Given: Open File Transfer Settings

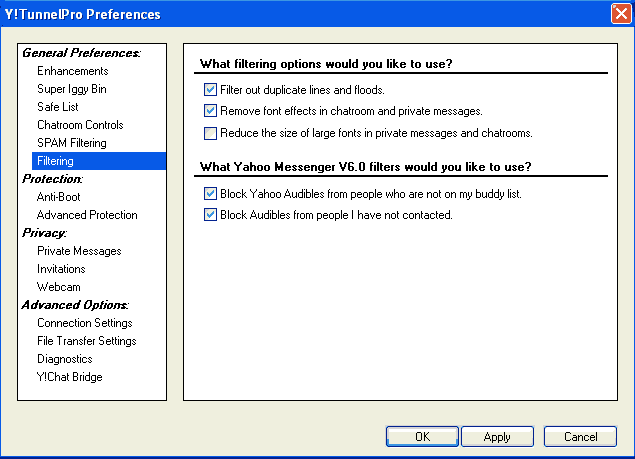Looking at the screenshot, I should click(x=87, y=341).
